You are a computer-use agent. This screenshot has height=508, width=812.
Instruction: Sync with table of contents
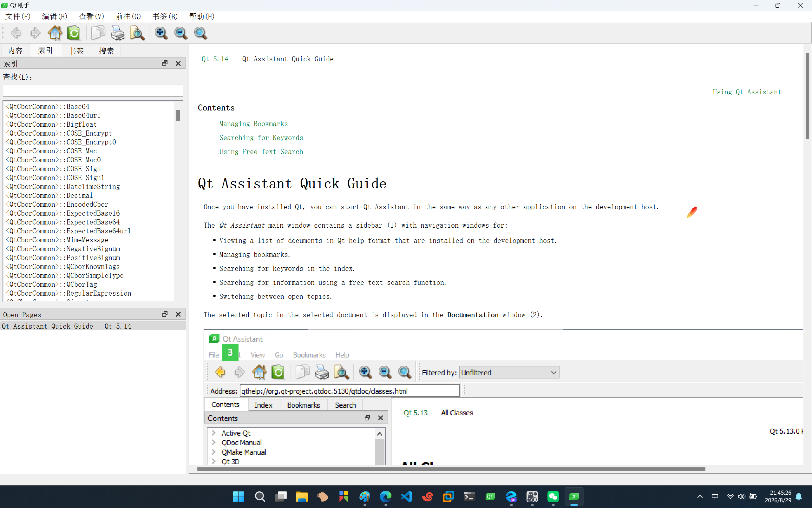74,33
